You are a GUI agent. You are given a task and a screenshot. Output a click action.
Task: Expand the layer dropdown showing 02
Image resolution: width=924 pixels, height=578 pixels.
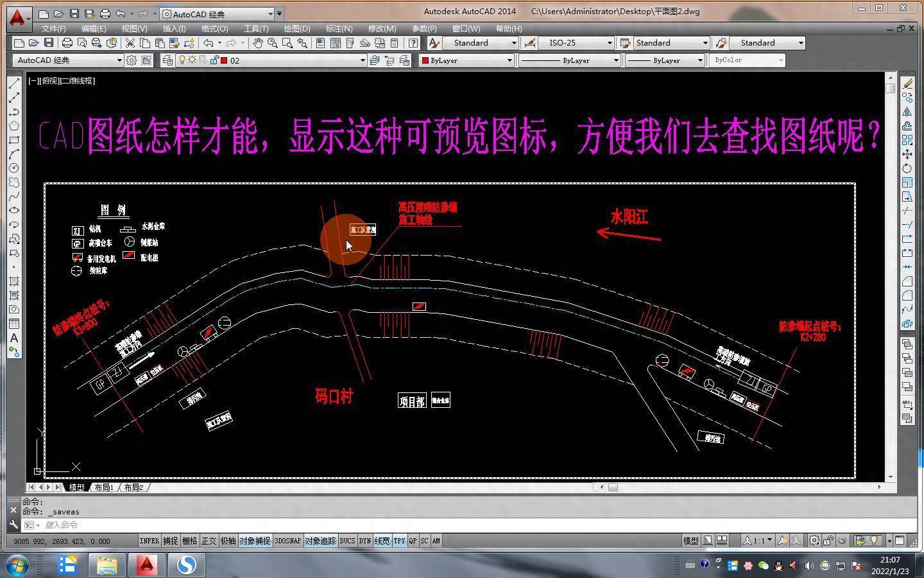(363, 60)
